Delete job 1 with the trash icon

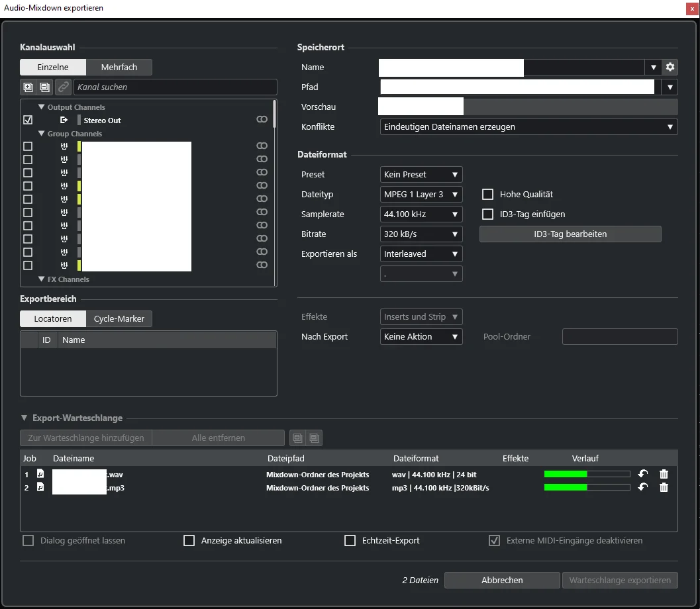[x=664, y=474]
